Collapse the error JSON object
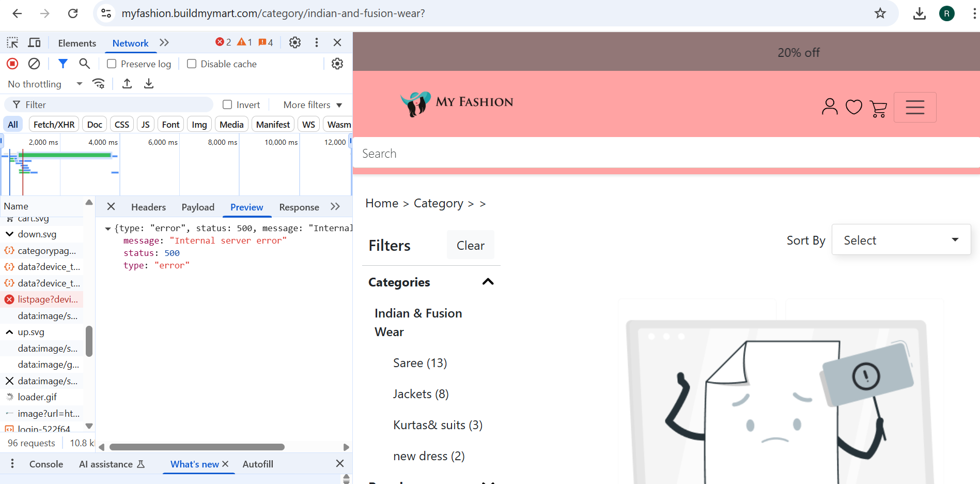Screen dimensions: 980x484 (108, 229)
